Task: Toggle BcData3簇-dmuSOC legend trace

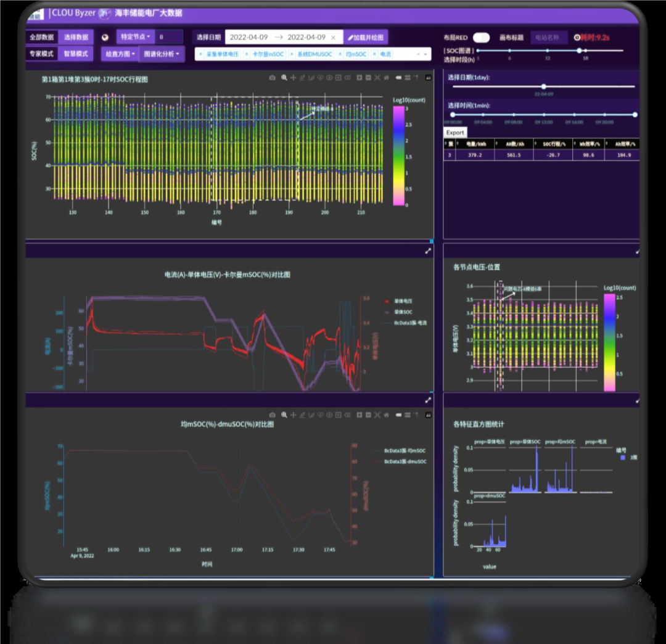Action: pos(404,461)
